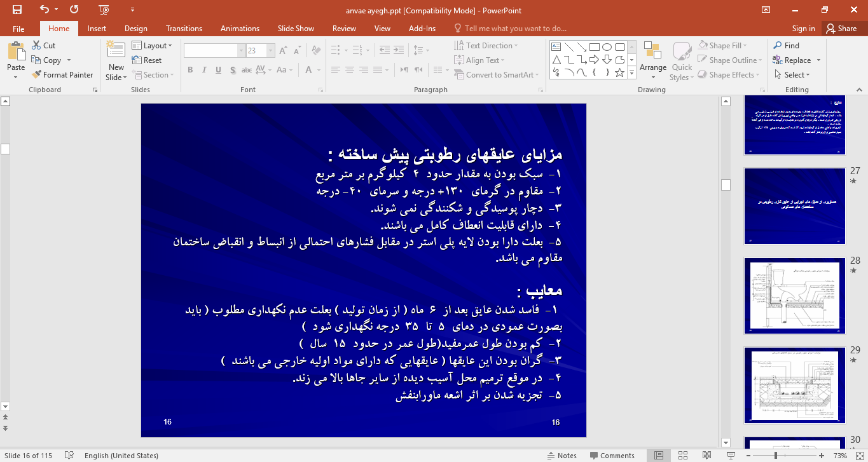Switch to Slide Sorter view
This screenshot has width=868, height=462.
683,456
